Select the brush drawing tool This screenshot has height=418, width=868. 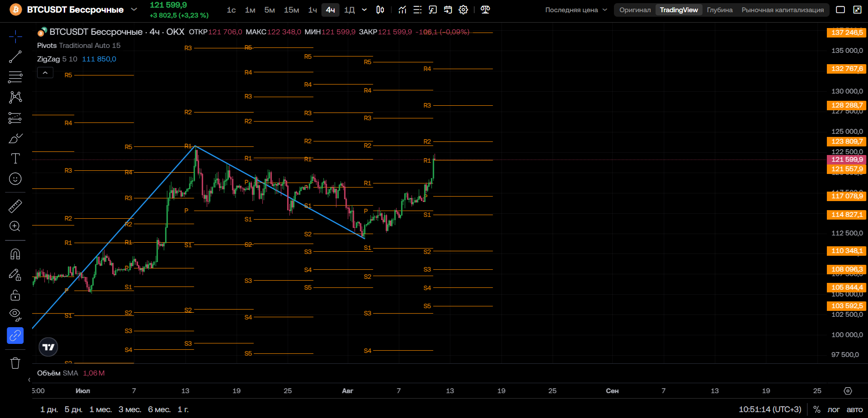tap(15, 138)
